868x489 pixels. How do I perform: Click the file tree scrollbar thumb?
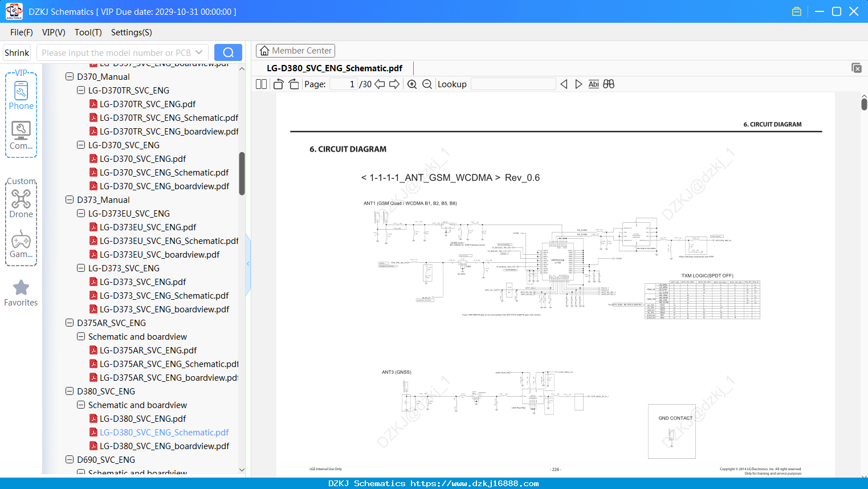[x=242, y=173]
